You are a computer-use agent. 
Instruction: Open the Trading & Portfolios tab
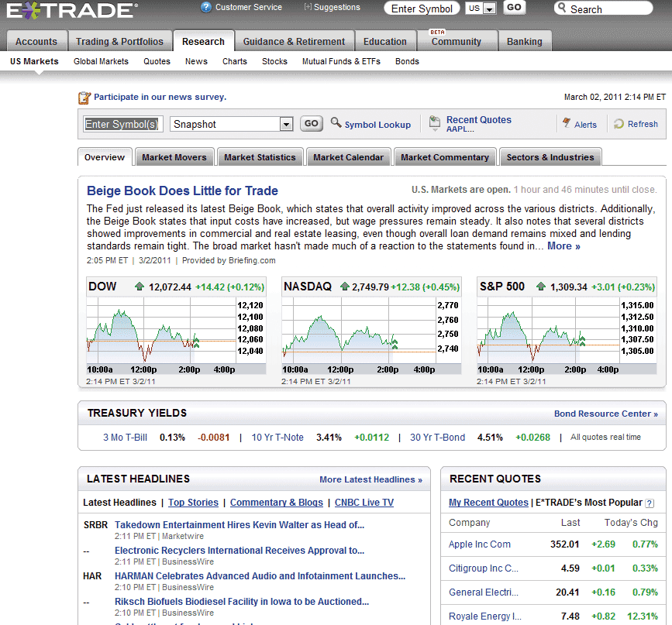[119, 42]
